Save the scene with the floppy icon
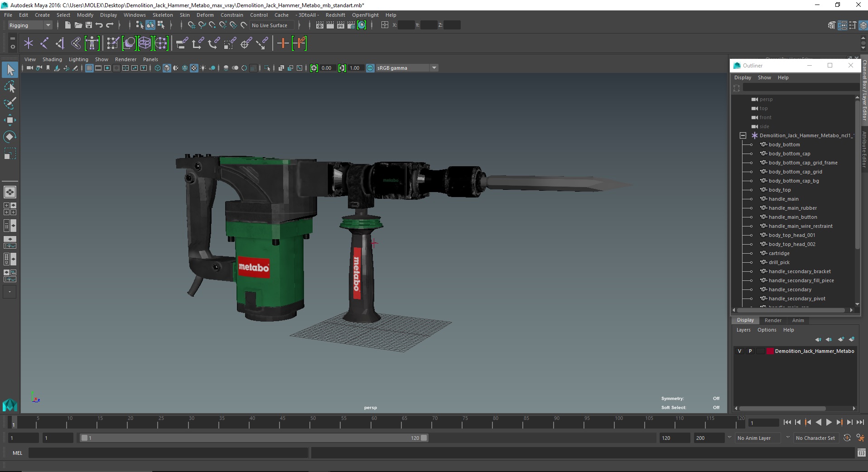Viewport: 868px width, 472px height. pos(89,25)
